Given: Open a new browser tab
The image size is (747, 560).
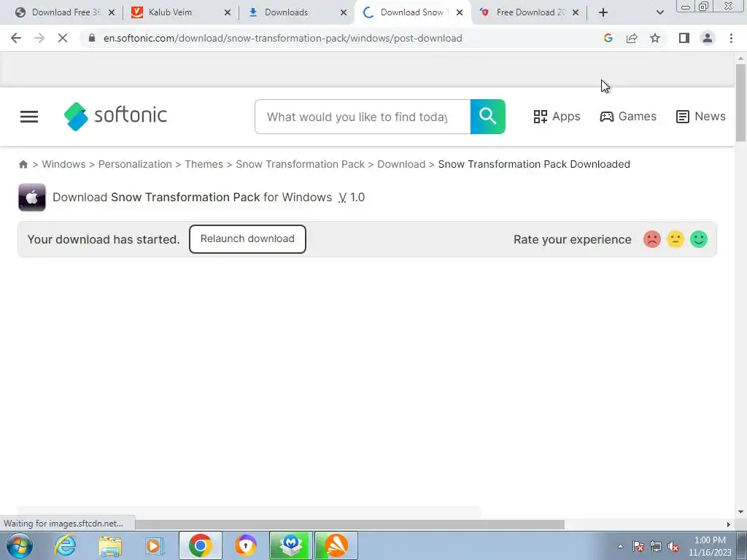Looking at the screenshot, I should tap(603, 12).
